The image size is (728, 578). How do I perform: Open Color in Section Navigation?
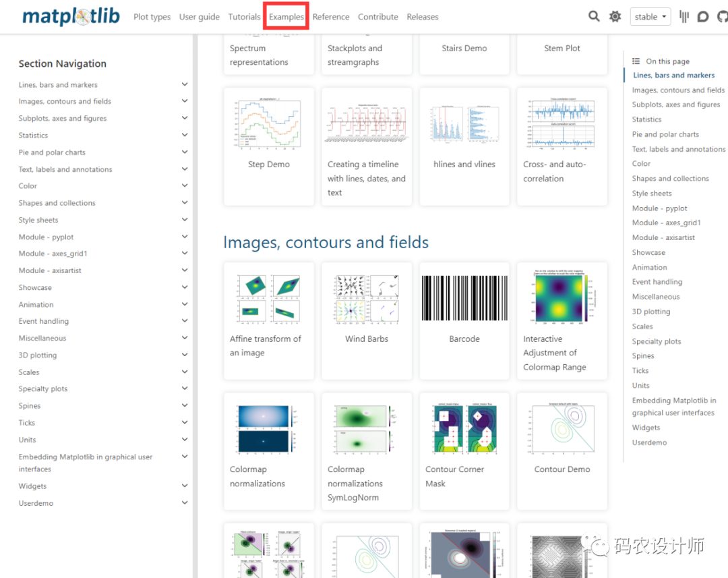[x=28, y=185]
